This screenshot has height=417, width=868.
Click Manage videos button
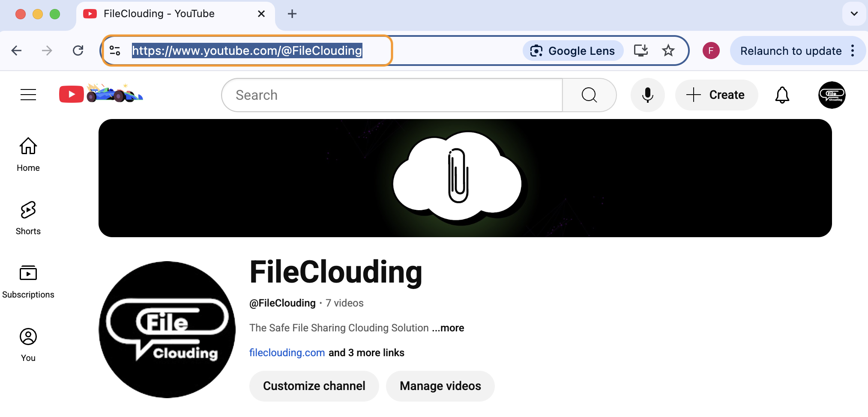pos(440,386)
